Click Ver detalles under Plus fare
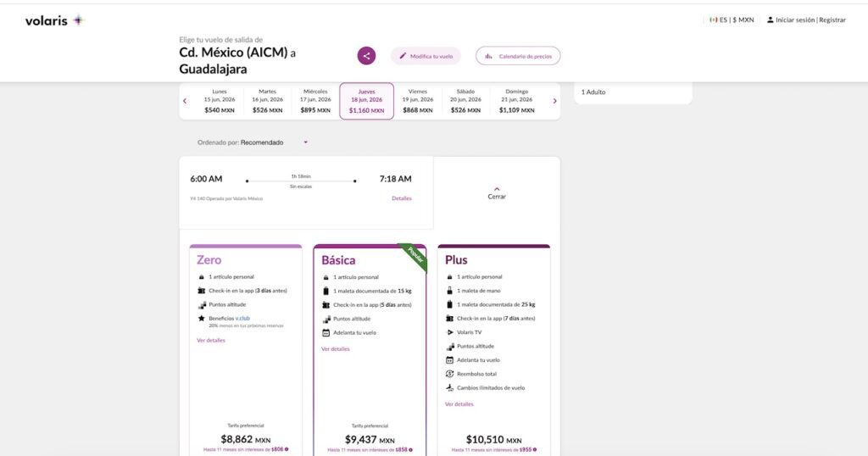868x456 pixels. (x=459, y=404)
